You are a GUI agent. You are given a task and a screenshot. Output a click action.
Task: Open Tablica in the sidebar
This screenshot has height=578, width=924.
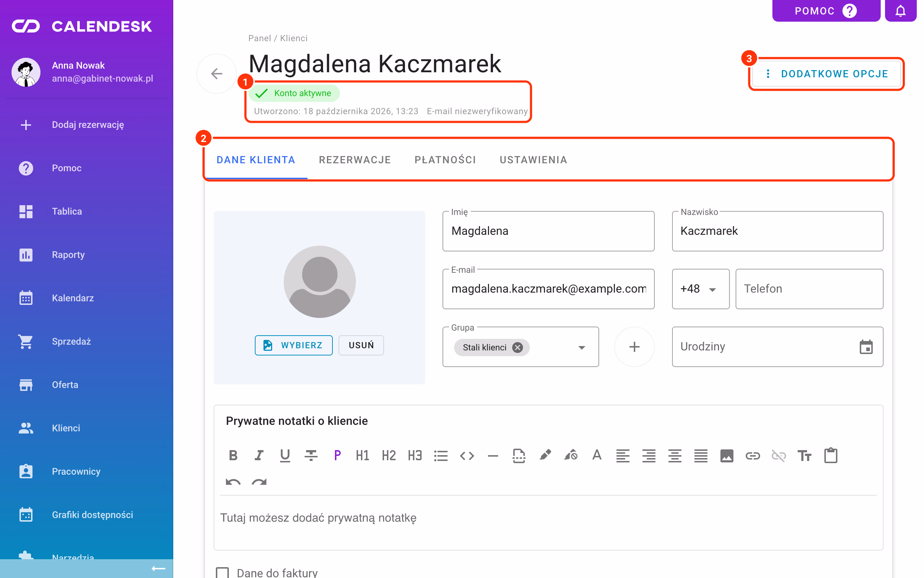coord(87,211)
